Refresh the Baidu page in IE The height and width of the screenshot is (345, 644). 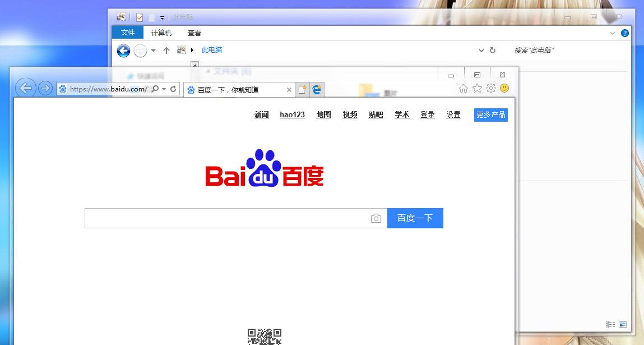173,89
